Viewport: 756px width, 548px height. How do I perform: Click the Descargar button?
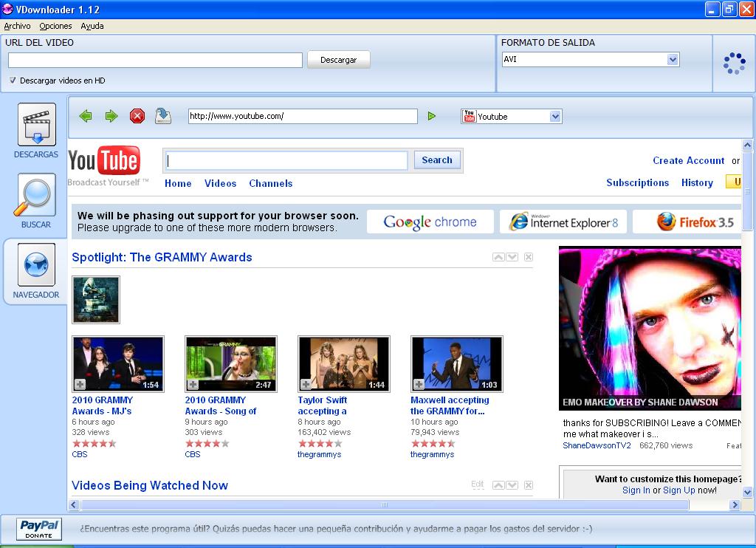coord(338,60)
